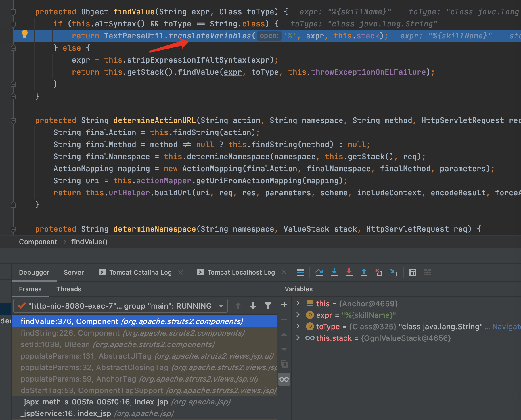521x420 pixels.
Task: Select the _jspx_meth_s_005fa_005f0:16 frame
Action: 144,402
